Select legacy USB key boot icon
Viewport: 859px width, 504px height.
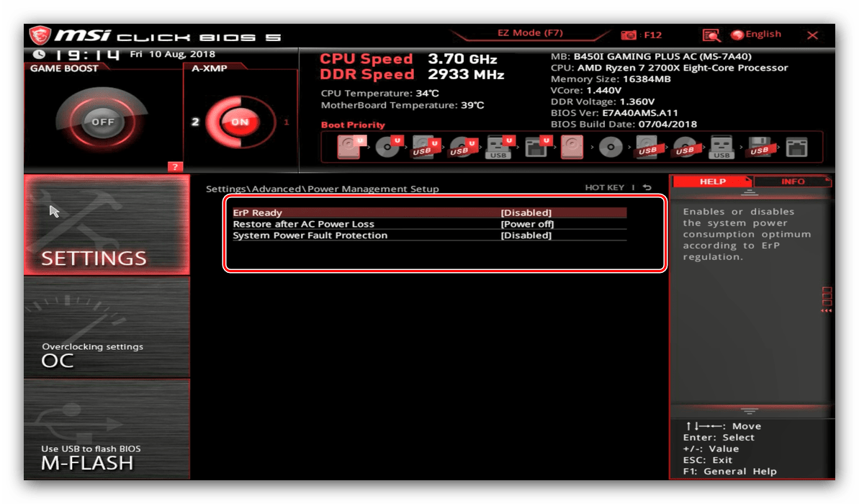pyautogui.click(x=721, y=148)
